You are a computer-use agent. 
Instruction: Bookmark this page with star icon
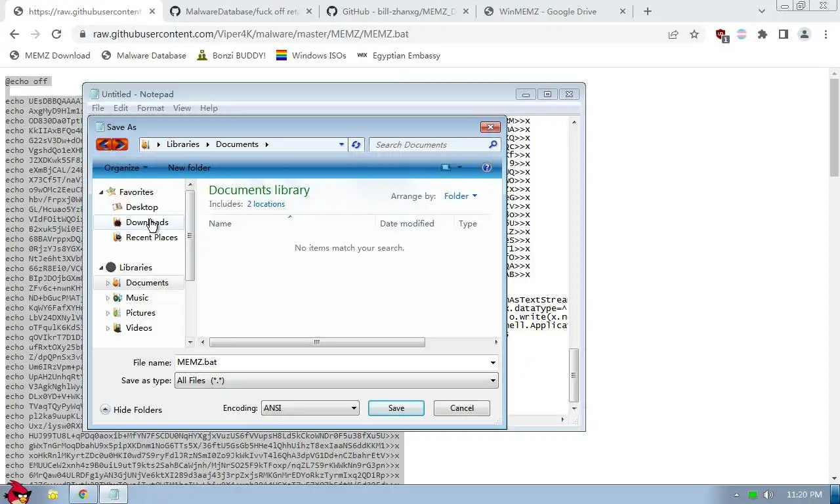coord(694,34)
